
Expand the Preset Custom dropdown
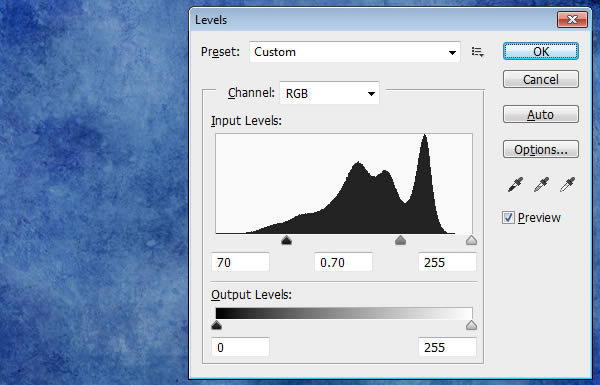pyautogui.click(x=355, y=52)
